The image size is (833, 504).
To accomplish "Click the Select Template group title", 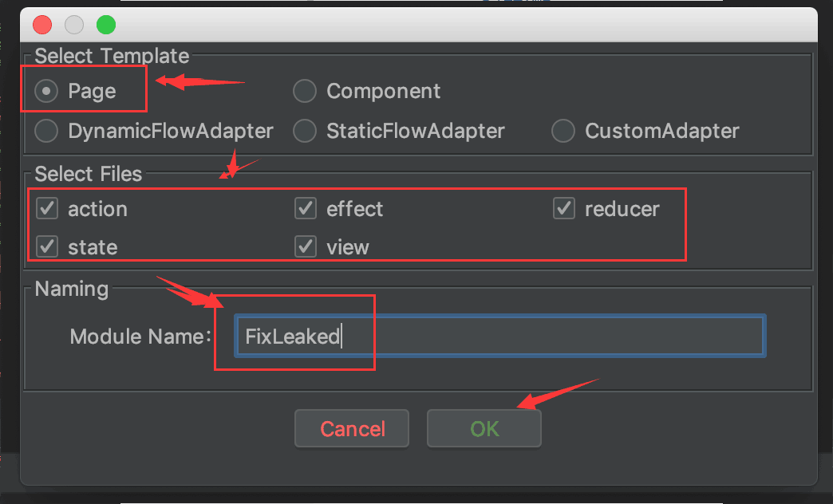I will point(112,56).
